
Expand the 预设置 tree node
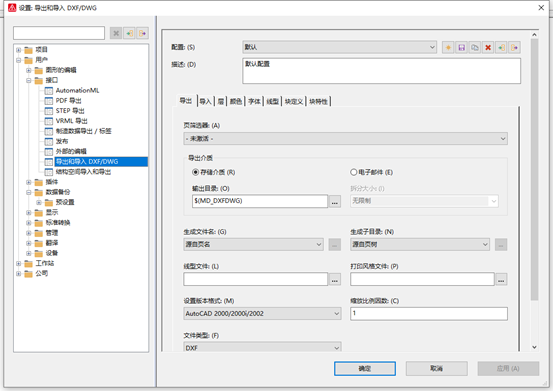click(x=39, y=203)
